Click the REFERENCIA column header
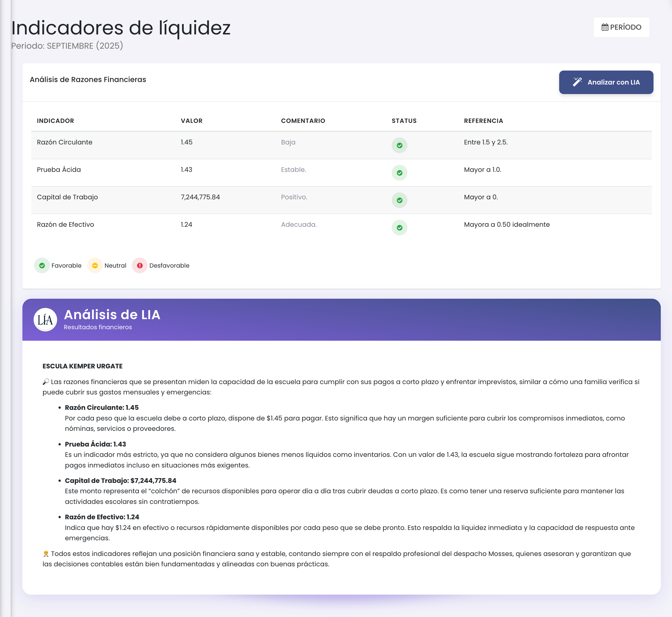Viewport: 672px width, 617px height. point(483,121)
